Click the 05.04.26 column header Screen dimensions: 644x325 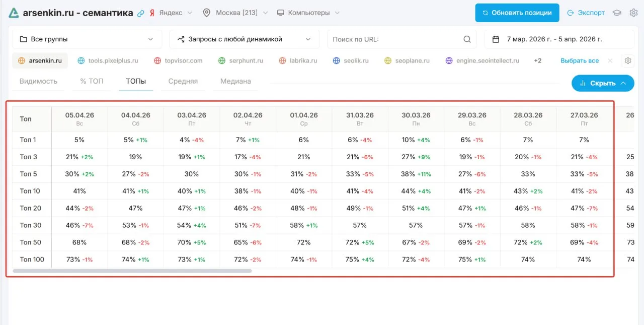click(x=79, y=118)
